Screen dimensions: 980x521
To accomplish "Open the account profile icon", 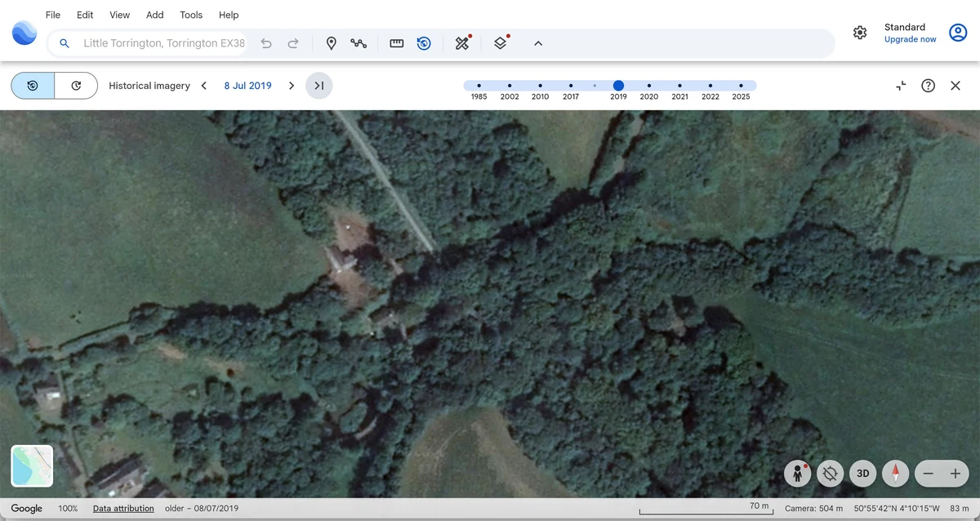I will 958,33.
